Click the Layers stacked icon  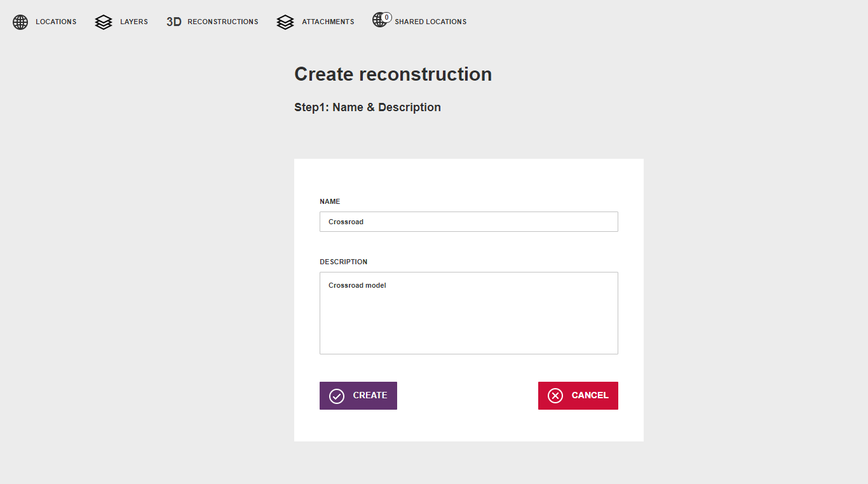pos(104,22)
